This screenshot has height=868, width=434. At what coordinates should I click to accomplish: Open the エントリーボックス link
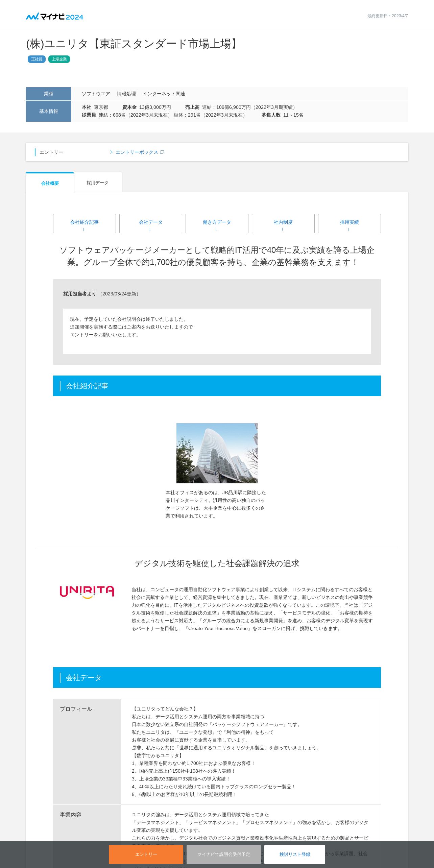click(137, 152)
